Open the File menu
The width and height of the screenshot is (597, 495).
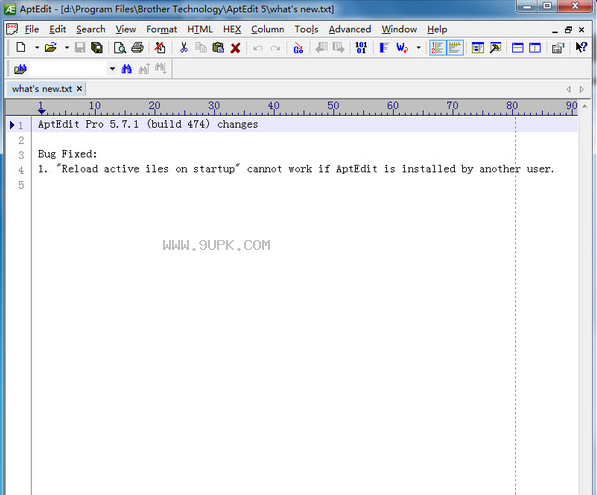tap(32, 29)
